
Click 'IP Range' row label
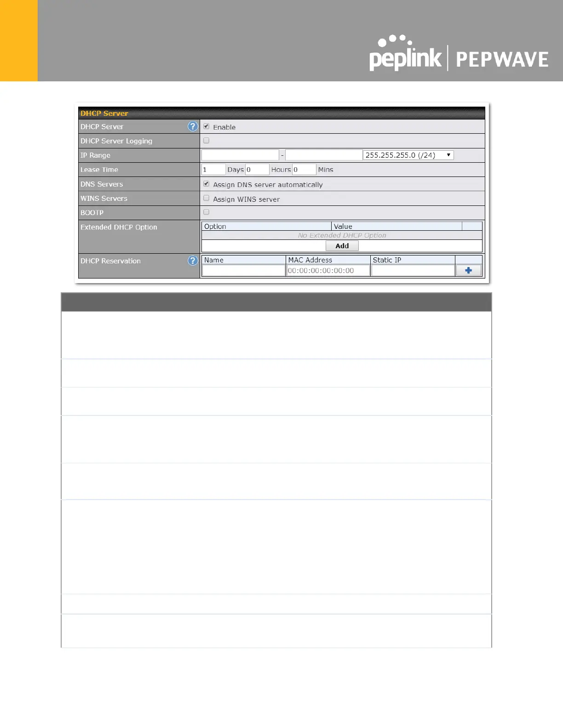pos(95,155)
